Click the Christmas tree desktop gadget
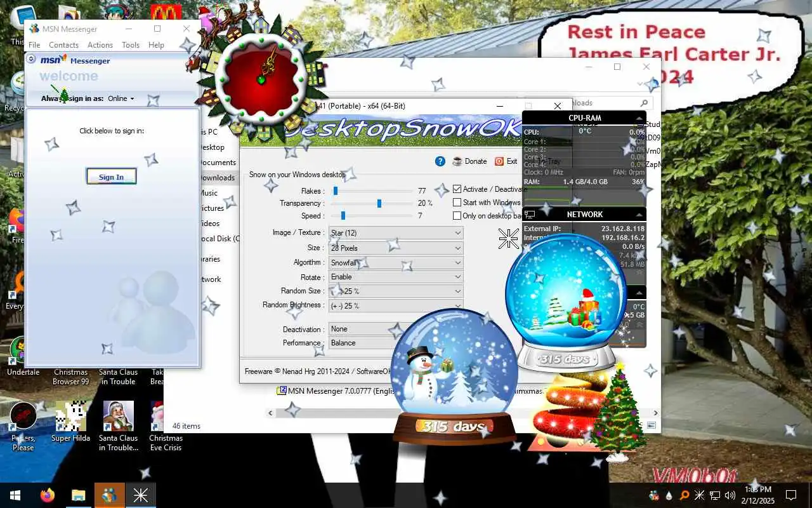 (617, 413)
